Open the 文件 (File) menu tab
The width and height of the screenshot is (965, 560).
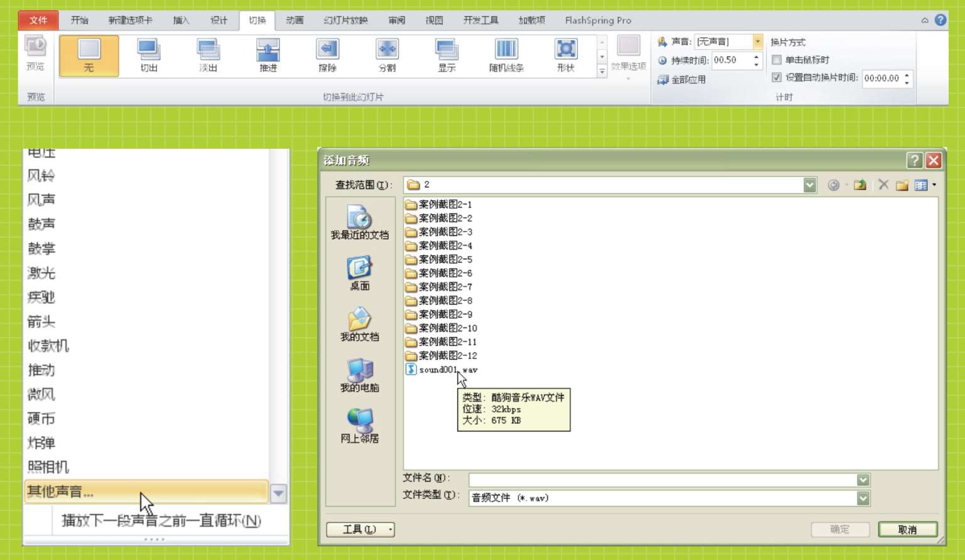point(38,20)
